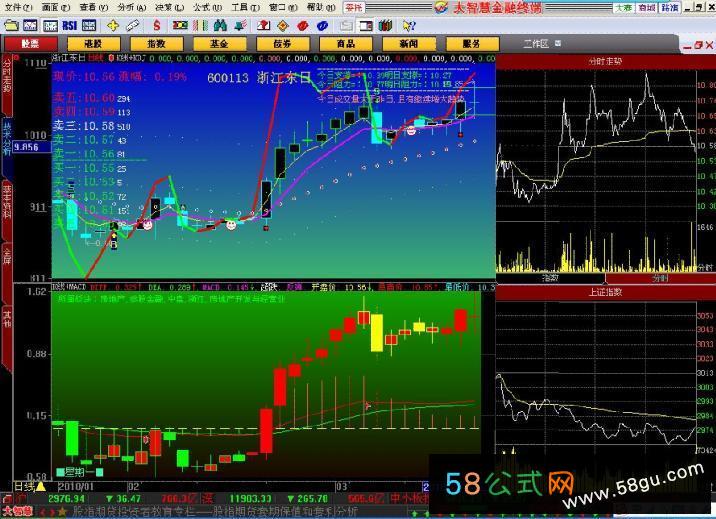Image resolution: width=716 pixels, height=519 pixels.
Task: Click the green banknote toolbar icon
Action: [x=180, y=26]
